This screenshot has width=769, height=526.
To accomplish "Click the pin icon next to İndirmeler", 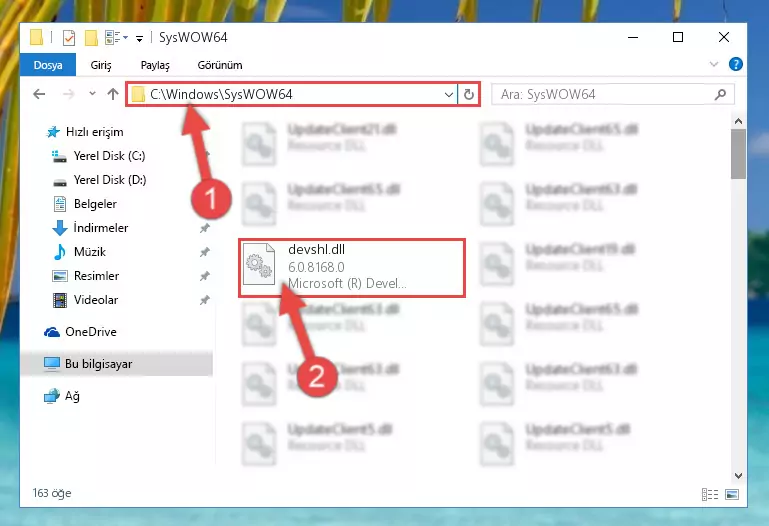I will click(205, 228).
